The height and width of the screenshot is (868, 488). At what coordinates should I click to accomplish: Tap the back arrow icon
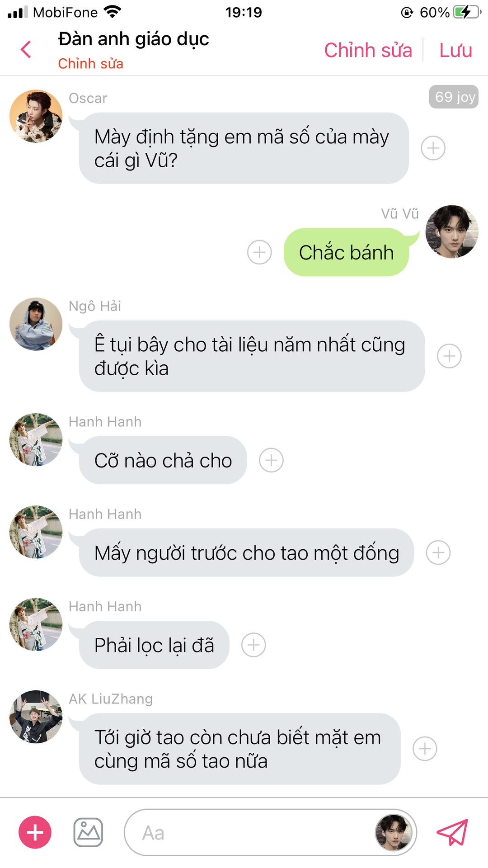[x=26, y=49]
